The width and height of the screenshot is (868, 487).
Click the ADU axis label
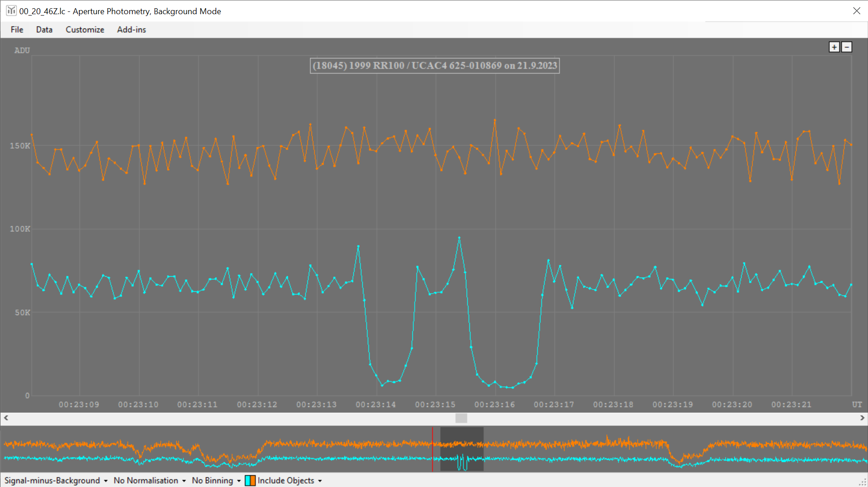click(22, 51)
